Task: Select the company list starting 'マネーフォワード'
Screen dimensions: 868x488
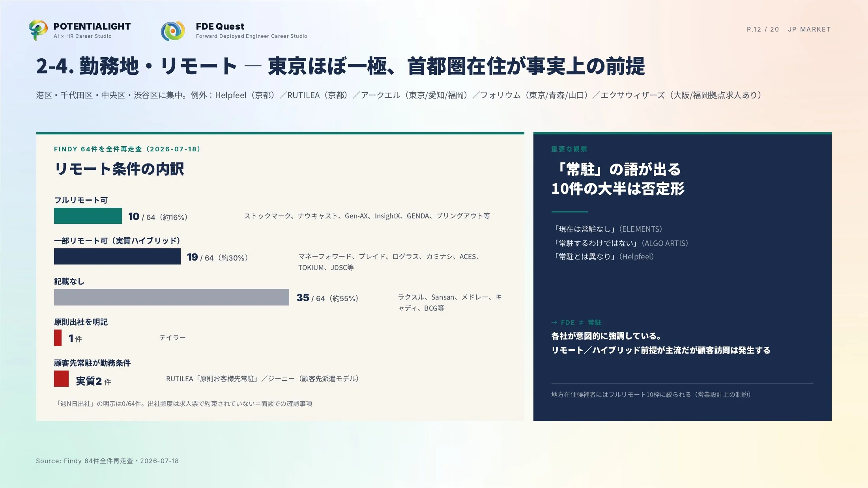Action: [x=389, y=262]
